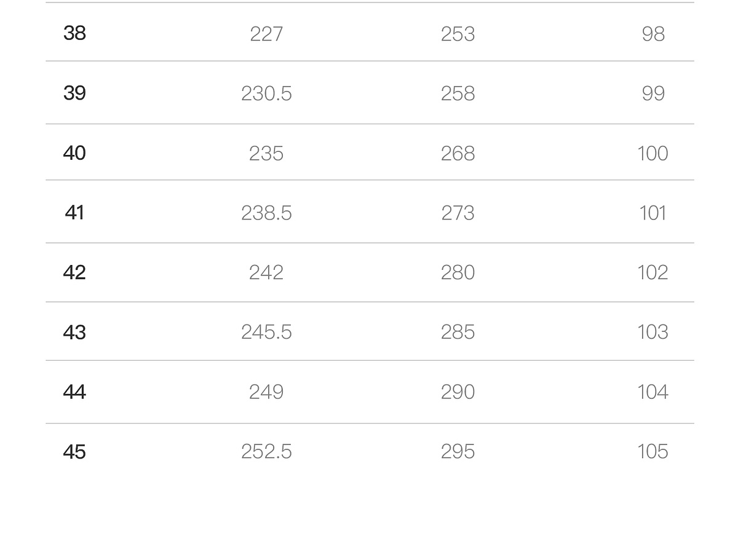Select the 98 value in the last column
738x560 pixels.
click(x=653, y=34)
